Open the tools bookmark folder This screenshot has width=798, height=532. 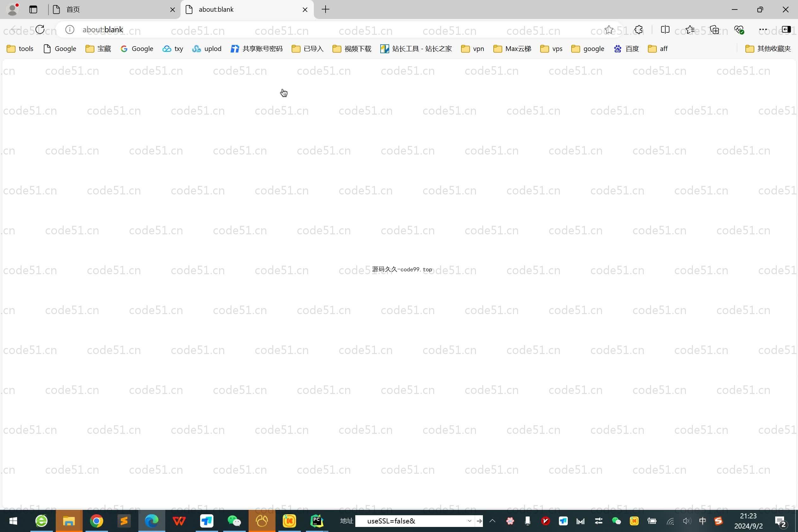pos(20,48)
